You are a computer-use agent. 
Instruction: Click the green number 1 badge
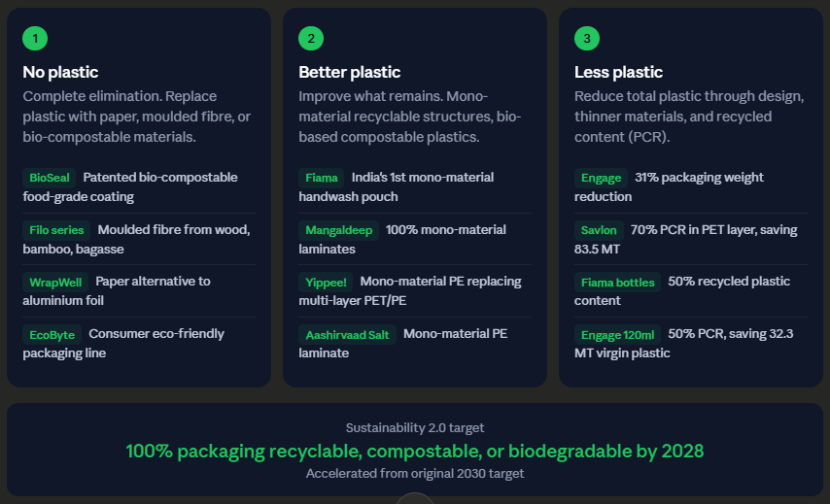(35, 38)
